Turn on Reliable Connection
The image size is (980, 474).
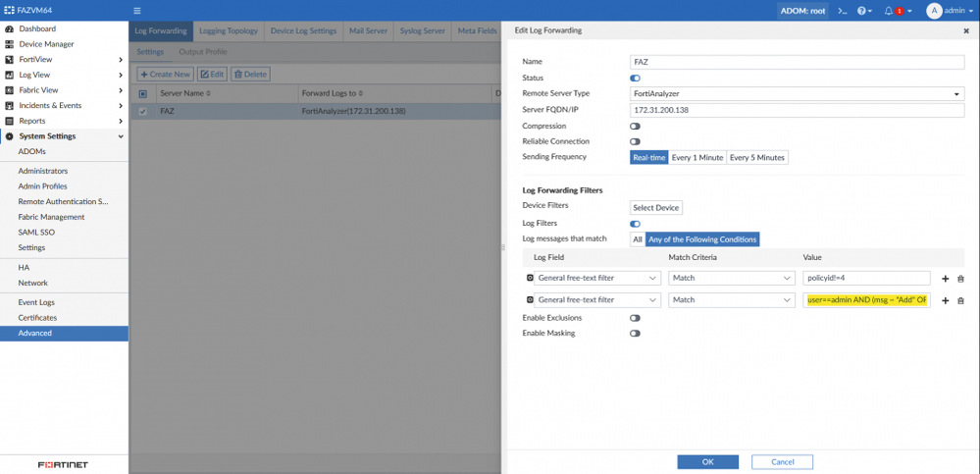click(x=635, y=141)
